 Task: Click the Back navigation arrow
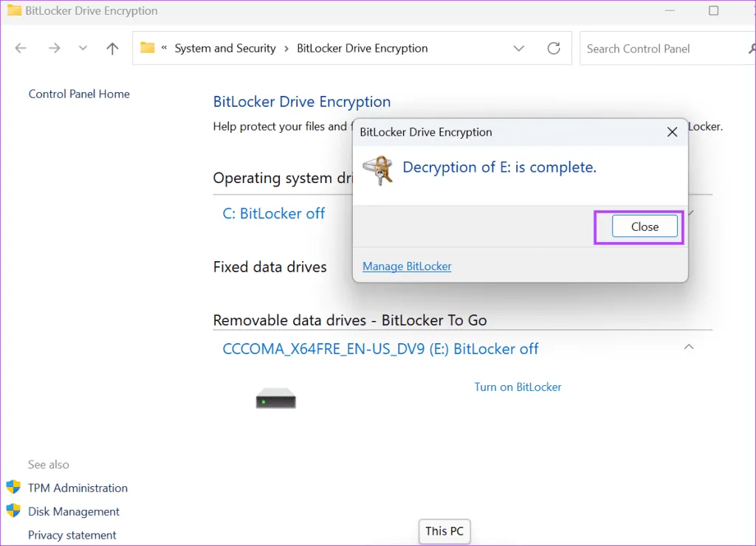[x=21, y=49]
